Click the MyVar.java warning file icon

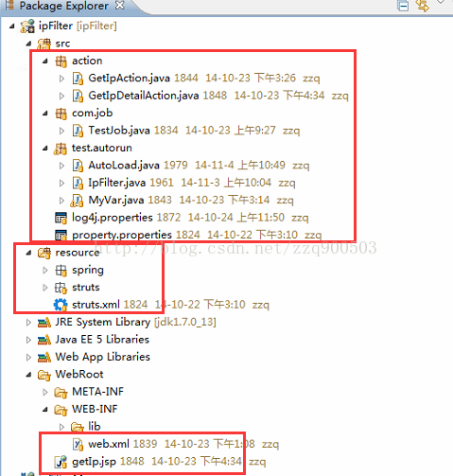pyautogui.click(x=77, y=201)
